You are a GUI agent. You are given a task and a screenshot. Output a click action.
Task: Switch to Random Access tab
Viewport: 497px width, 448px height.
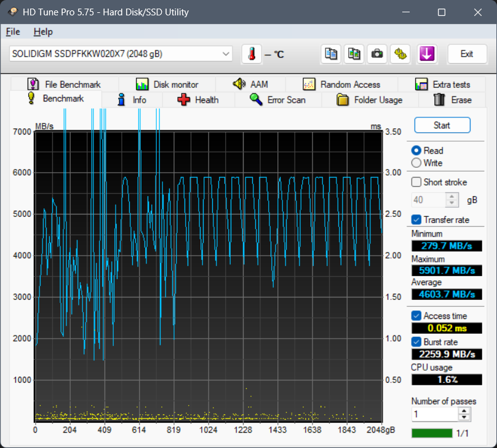(x=341, y=85)
